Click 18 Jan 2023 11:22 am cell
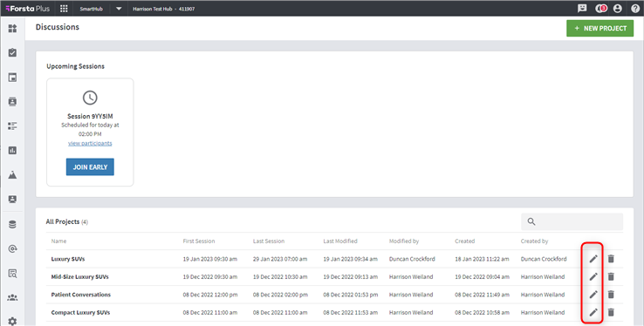This screenshot has height=326, width=644. [482, 259]
